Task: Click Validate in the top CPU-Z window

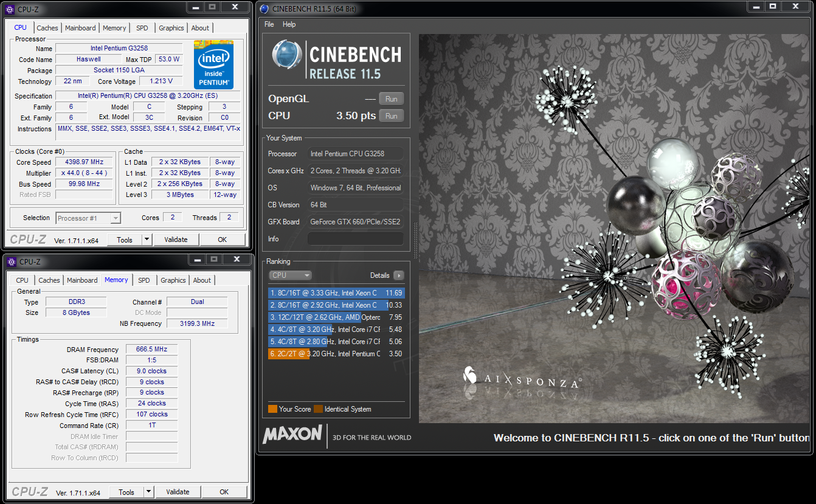Action: coord(176,240)
